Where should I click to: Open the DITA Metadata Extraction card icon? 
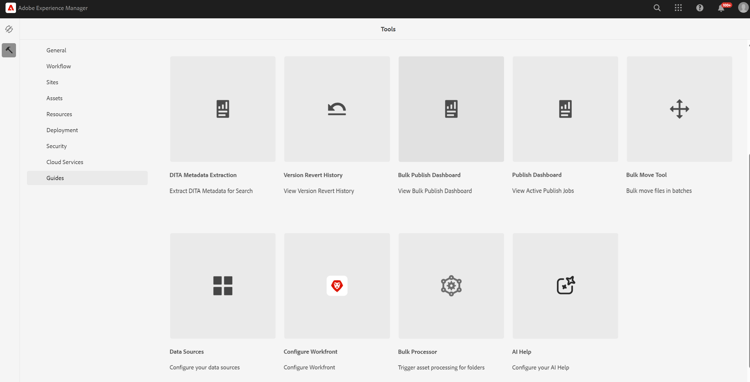click(223, 109)
